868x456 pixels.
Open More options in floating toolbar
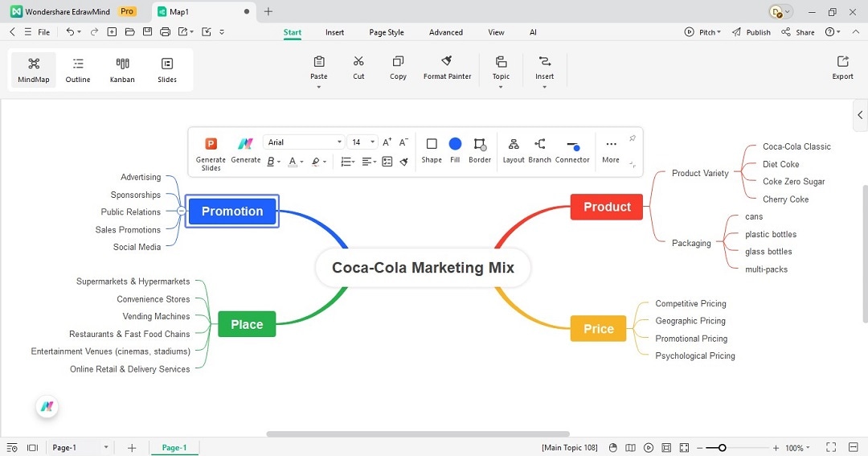[611, 150]
